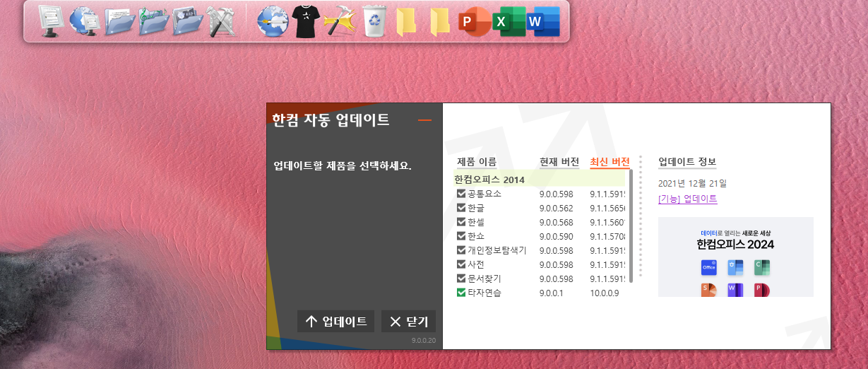This screenshot has width=868, height=369.
Task: Click the blue Office icon in the banner
Action: tap(709, 267)
